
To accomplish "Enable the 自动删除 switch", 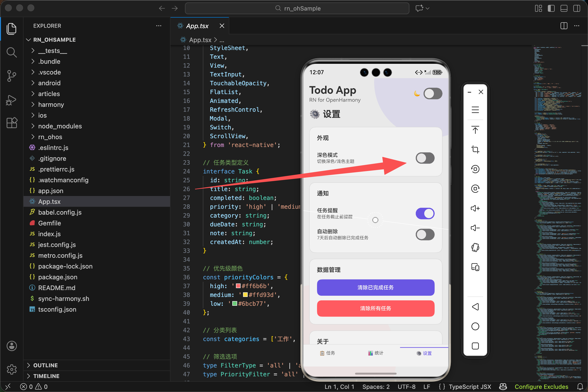I will coord(425,234).
